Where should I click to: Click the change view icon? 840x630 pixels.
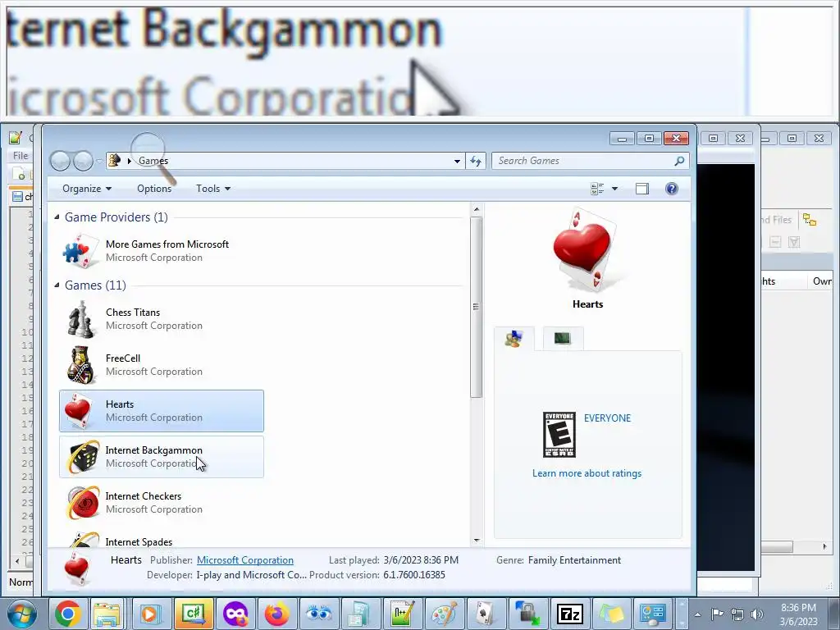(x=597, y=189)
